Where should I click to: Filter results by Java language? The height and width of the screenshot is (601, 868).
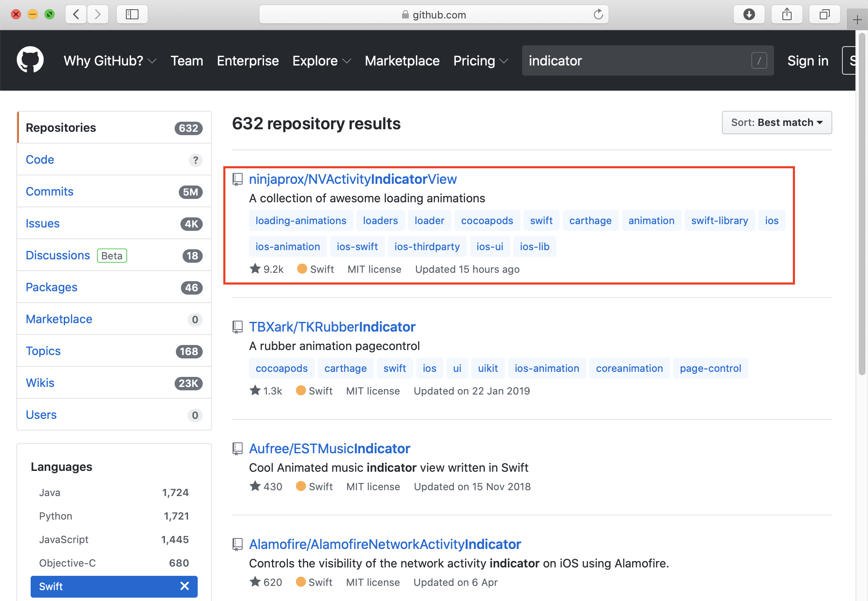click(50, 492)
